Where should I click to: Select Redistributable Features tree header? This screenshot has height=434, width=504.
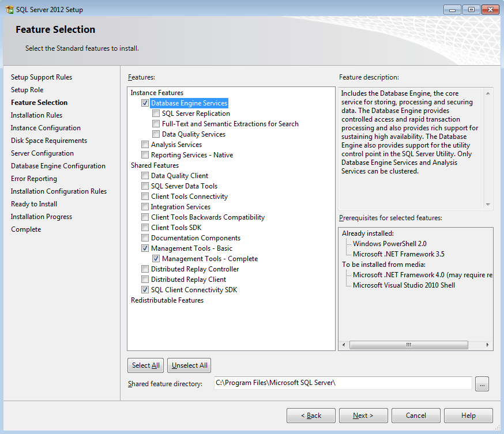click(x=167, y=300)
